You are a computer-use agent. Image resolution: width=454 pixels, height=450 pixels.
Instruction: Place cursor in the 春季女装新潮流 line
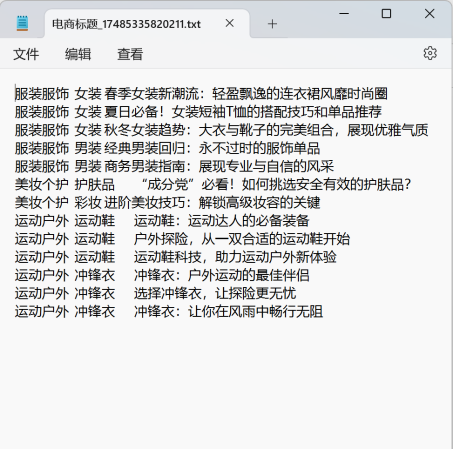(x=201, y=94)
